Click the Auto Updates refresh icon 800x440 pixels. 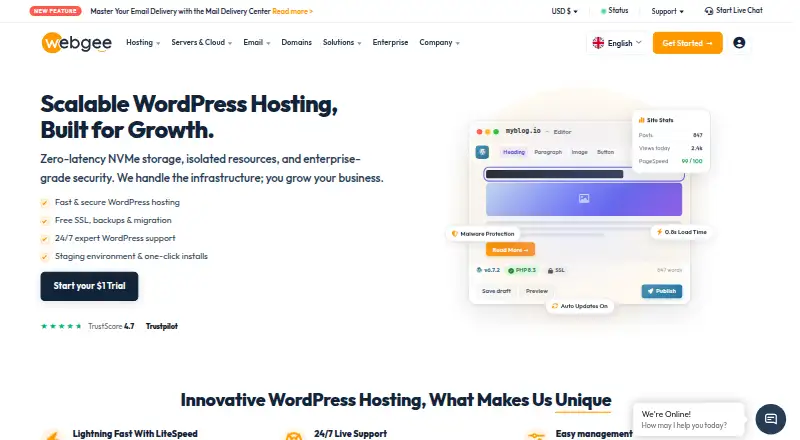(555, 306)
